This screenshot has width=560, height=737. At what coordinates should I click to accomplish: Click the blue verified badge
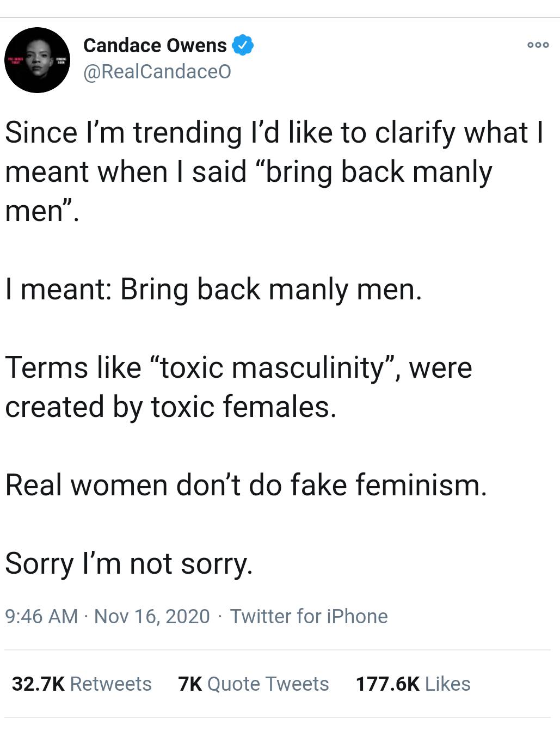[243, 45]
